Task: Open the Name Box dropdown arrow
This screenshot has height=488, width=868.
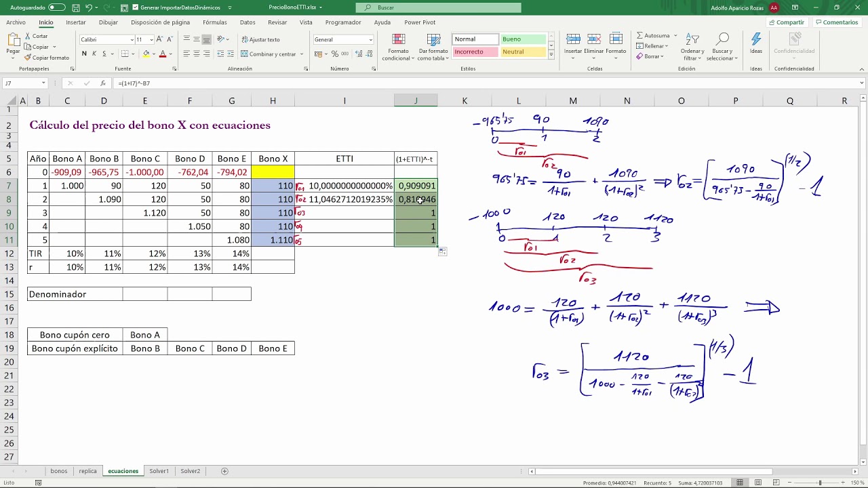Action: pyautogui.click(x=43, y=83)
